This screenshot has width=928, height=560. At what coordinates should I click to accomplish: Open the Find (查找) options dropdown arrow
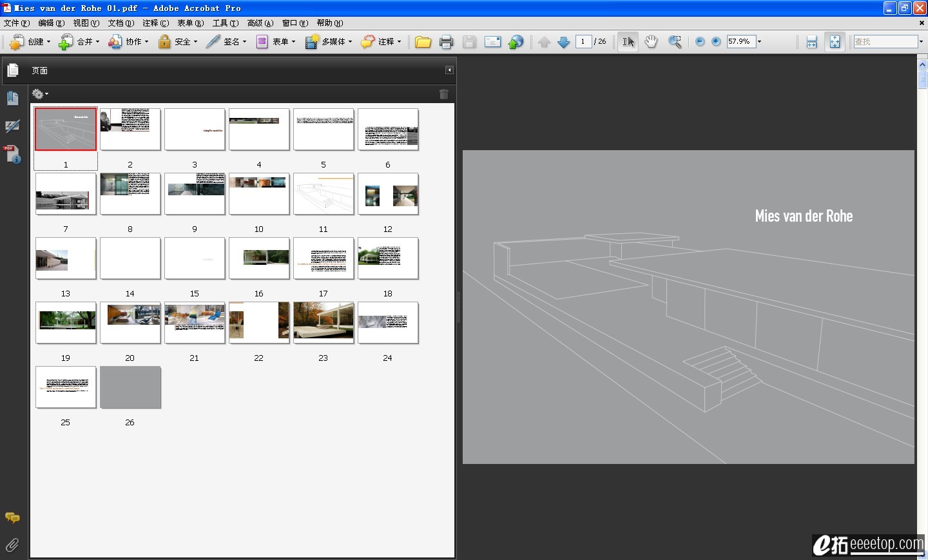coord(921,42)
